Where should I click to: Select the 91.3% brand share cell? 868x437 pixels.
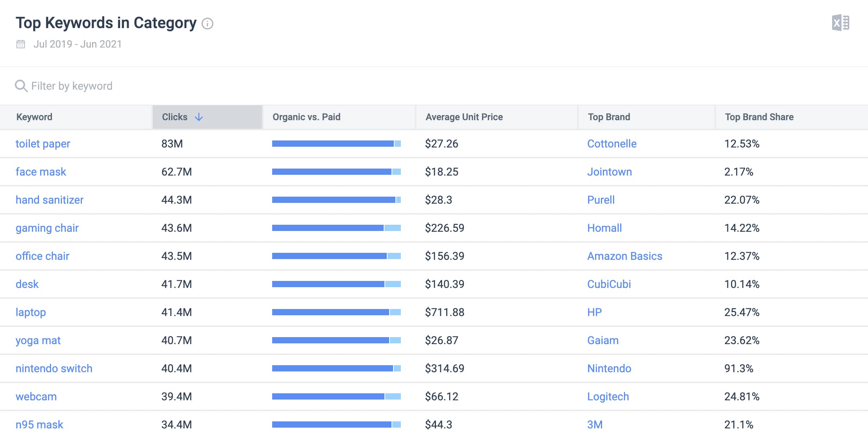tap(739, 368)
